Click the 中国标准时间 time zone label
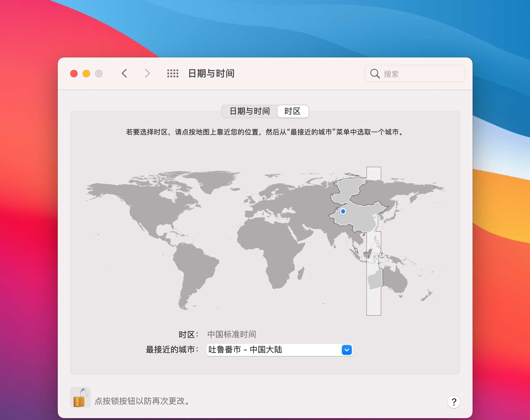Viewport: 530px width, 420px height. click(x=232, y=334)
